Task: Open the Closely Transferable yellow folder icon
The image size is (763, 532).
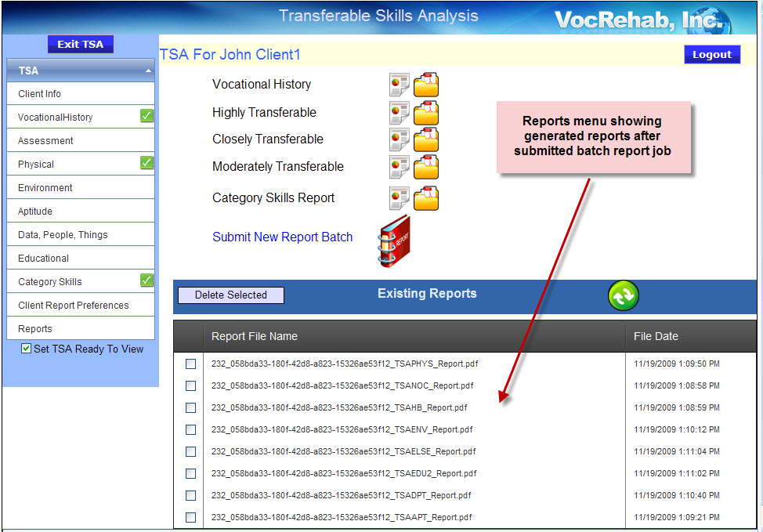Action: [x=426, y=139]
